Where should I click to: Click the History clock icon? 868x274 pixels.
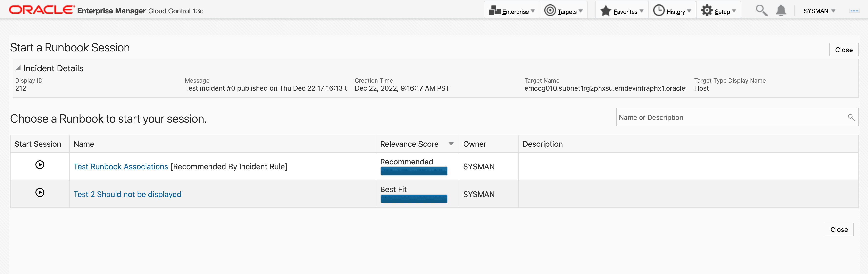(659, 10)
